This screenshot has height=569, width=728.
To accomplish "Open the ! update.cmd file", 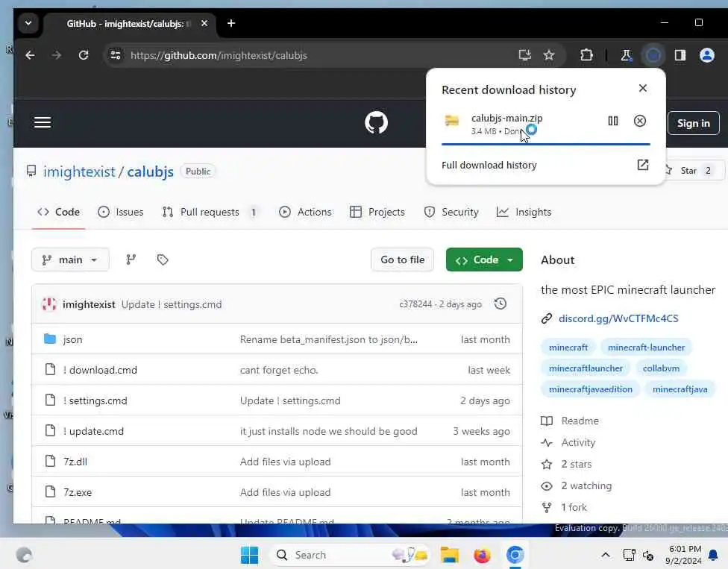I will (x=93, y=431).
